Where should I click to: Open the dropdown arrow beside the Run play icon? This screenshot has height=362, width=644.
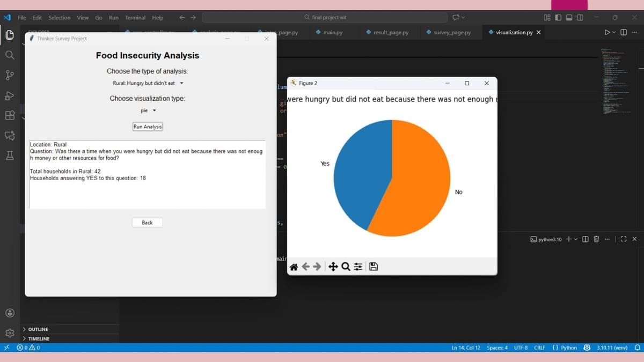pyautogui.click(x=614, y=32)
